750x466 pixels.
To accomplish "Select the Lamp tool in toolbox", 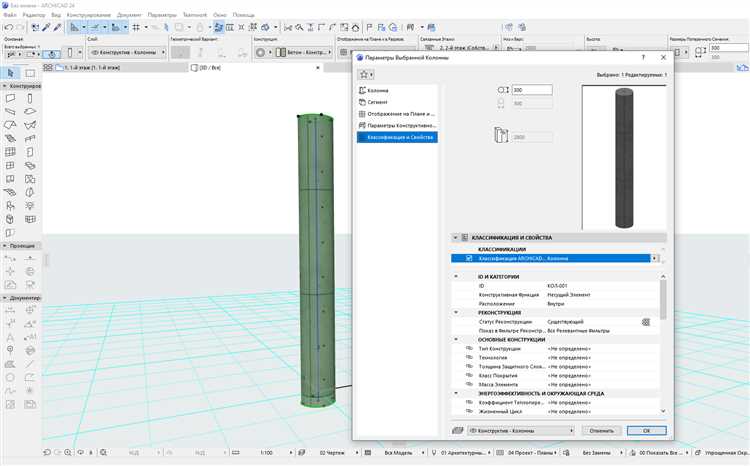I will coord(30,206).
